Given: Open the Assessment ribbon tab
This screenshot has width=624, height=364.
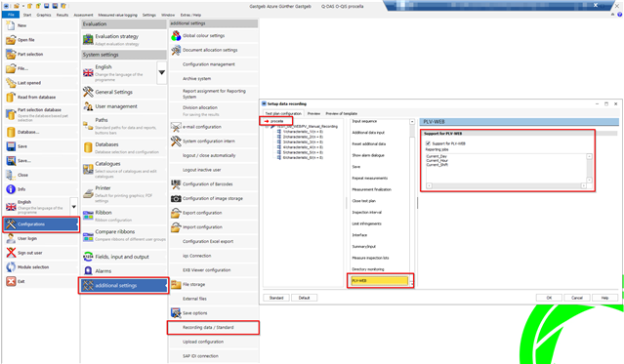Looking at the screenshot, I should tap(83, 15).
